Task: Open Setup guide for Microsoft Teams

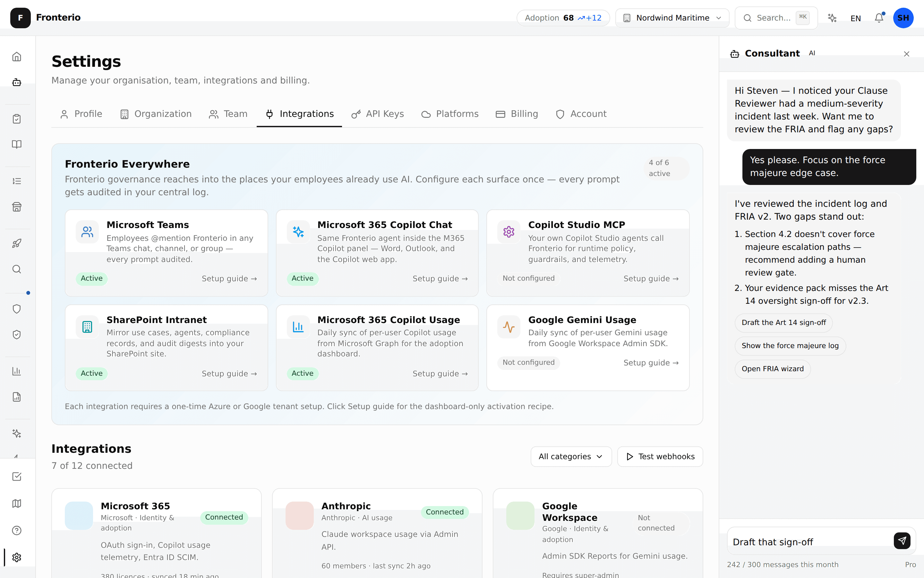Action: (x=229, y=279)
